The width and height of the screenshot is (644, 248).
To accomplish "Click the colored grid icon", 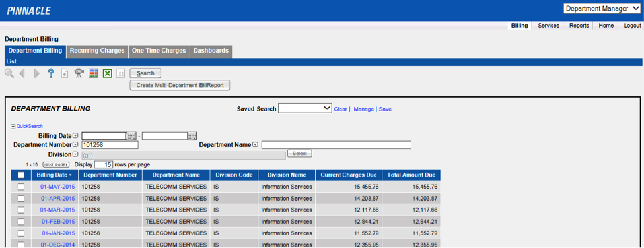I will pyautogui.click(x=93, y=73).
